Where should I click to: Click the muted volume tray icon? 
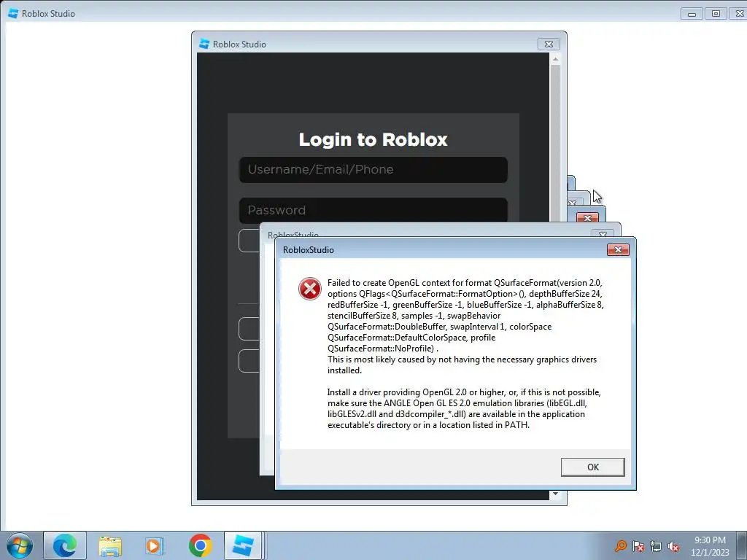673,546
